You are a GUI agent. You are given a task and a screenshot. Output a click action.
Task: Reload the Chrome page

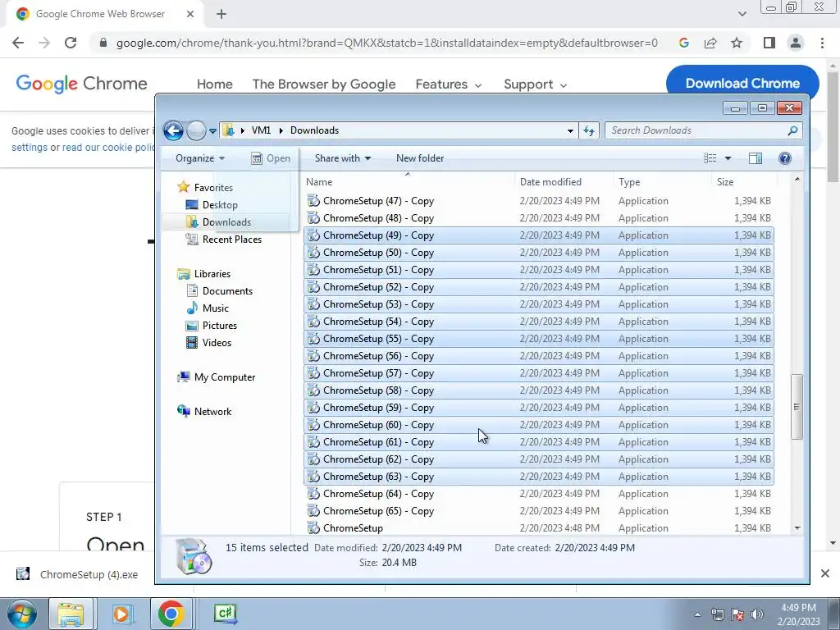click(x=71, y=43)
